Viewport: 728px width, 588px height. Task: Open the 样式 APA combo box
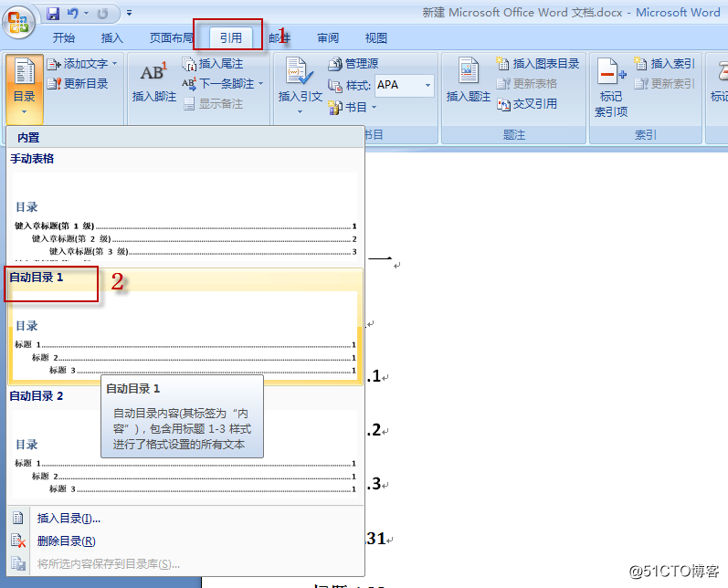[x=405, y=86]
